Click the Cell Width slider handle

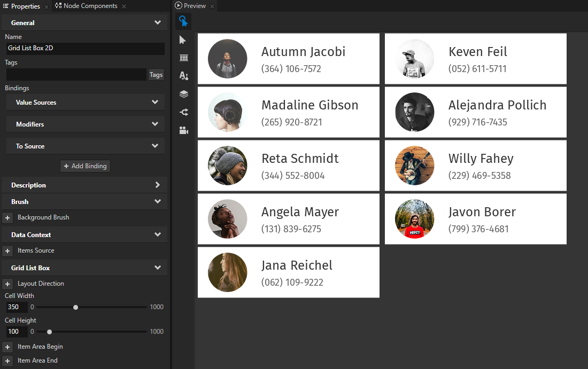tap(76, 307)
